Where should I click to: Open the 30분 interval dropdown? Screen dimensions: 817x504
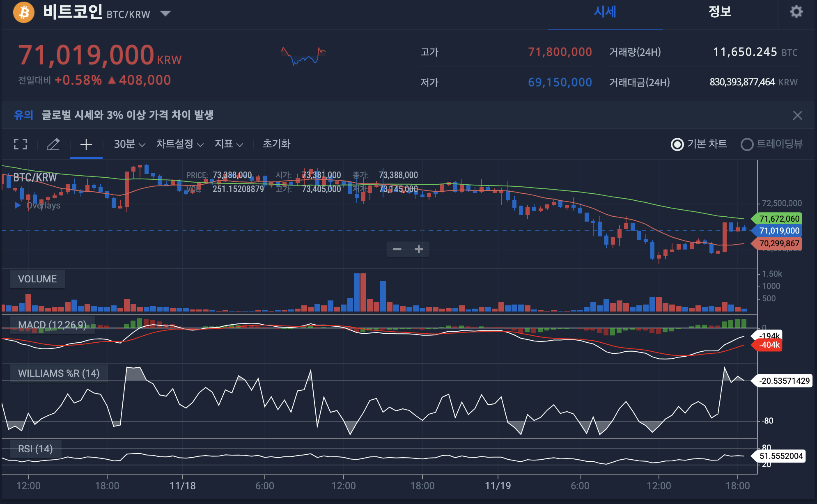click(129, 144)
